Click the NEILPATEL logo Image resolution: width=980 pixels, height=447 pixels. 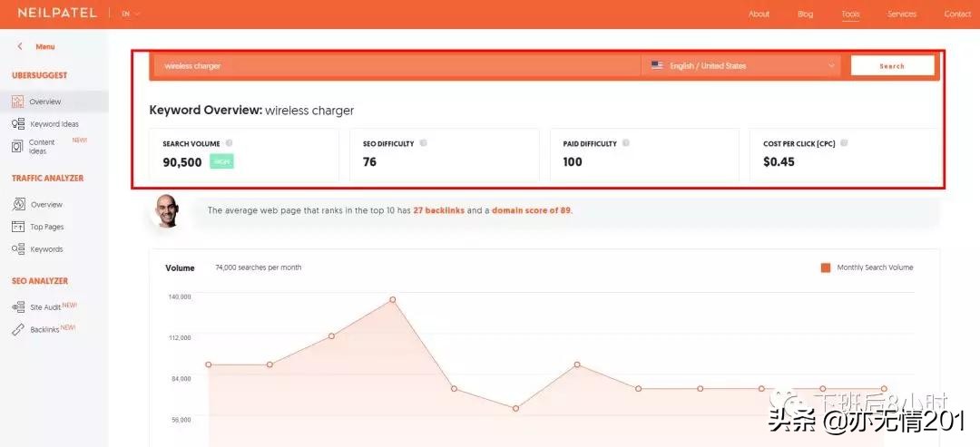click(57, 13)
